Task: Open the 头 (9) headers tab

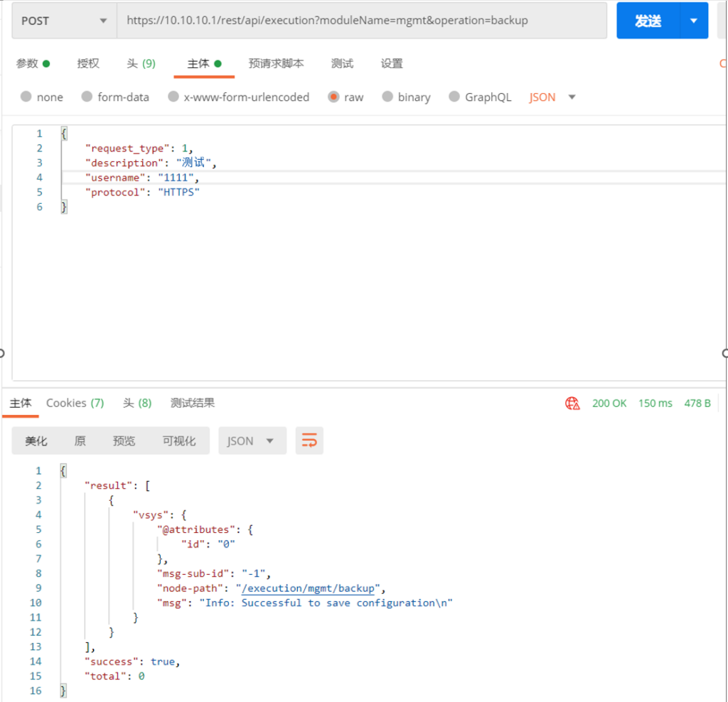Action: point(141,63)
